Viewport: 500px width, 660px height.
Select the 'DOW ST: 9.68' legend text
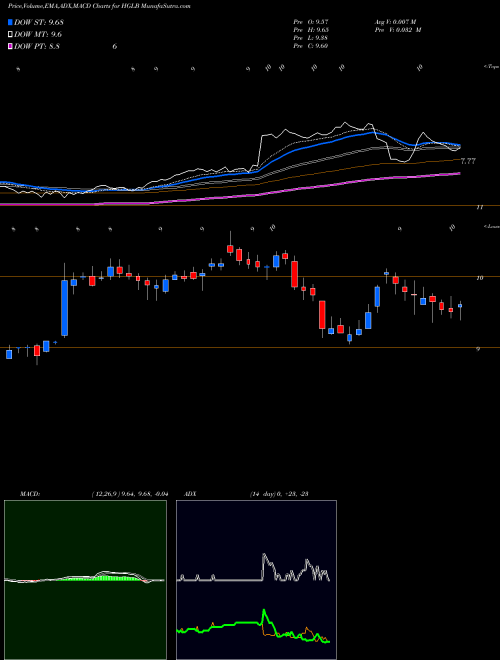(38, 22)
